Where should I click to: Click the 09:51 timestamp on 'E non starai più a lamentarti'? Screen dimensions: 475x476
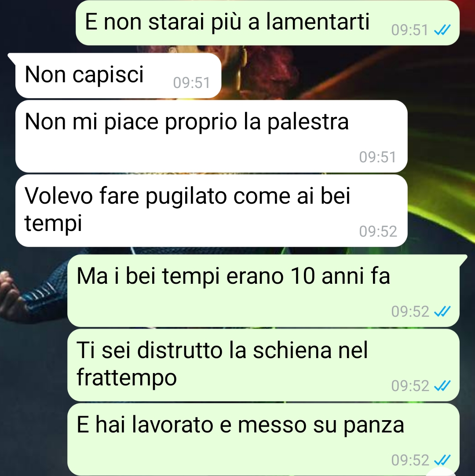410,30
